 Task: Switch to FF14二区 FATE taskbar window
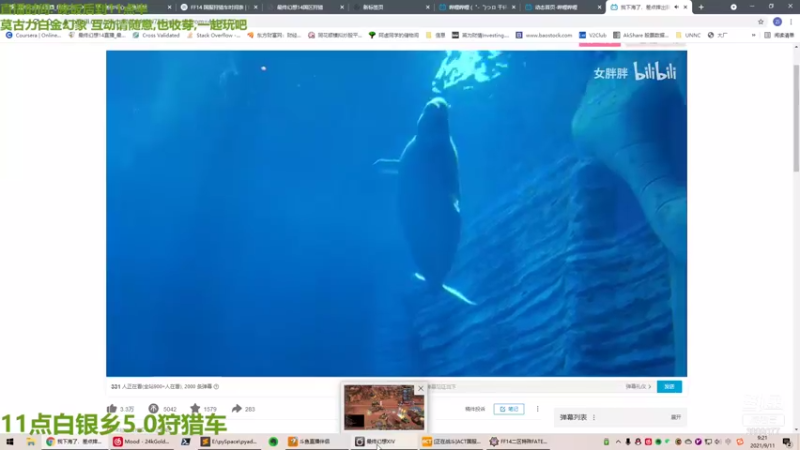pos(518,441)
